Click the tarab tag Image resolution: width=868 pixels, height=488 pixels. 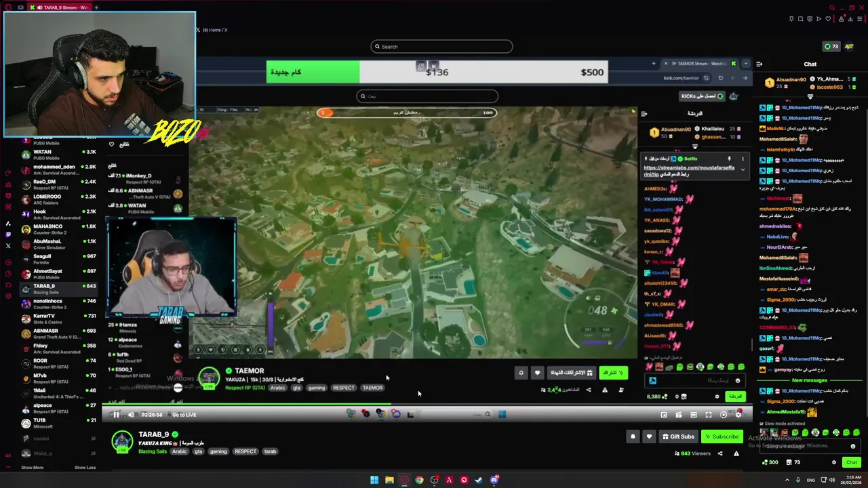(x=270, y=451)
